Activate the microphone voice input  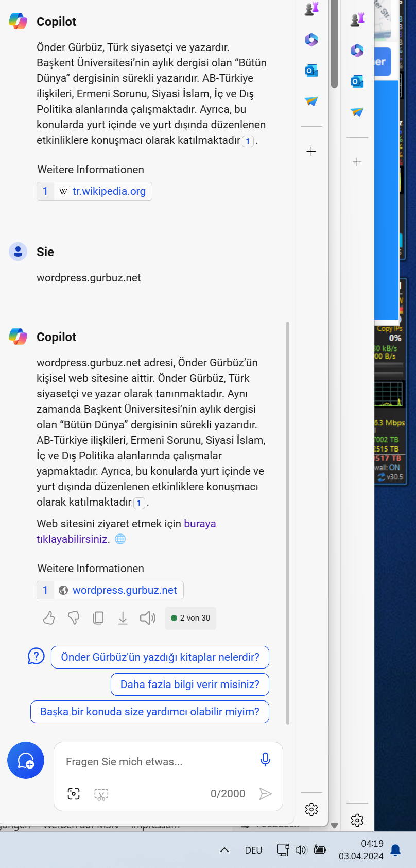pyautogui.click(x=265, y=760)
